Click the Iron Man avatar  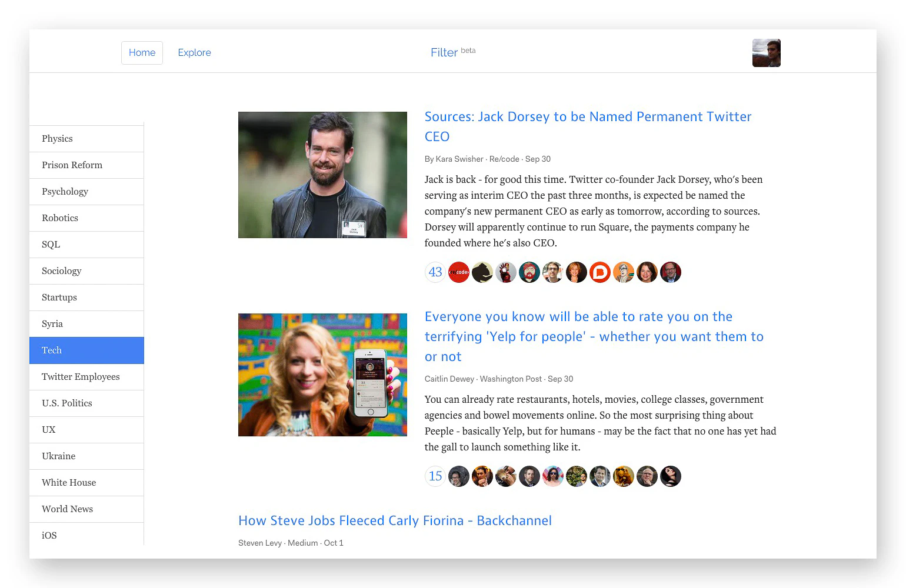[506, 272]
